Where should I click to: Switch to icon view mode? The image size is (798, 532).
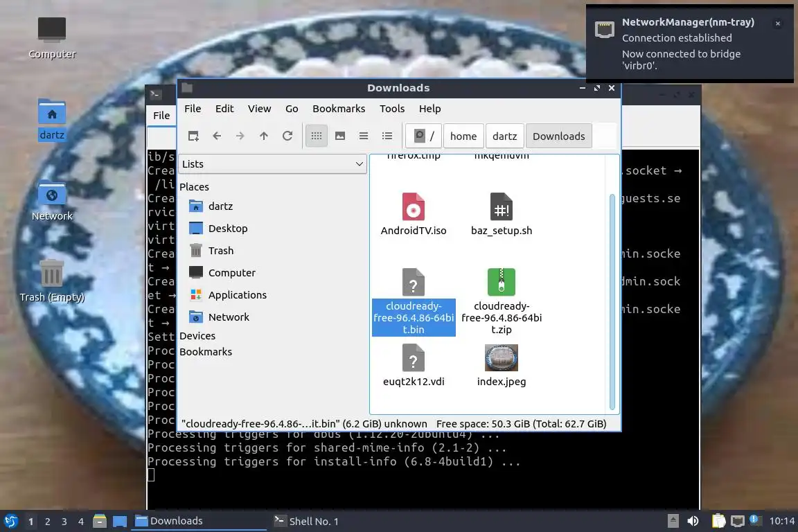[317, 136]
